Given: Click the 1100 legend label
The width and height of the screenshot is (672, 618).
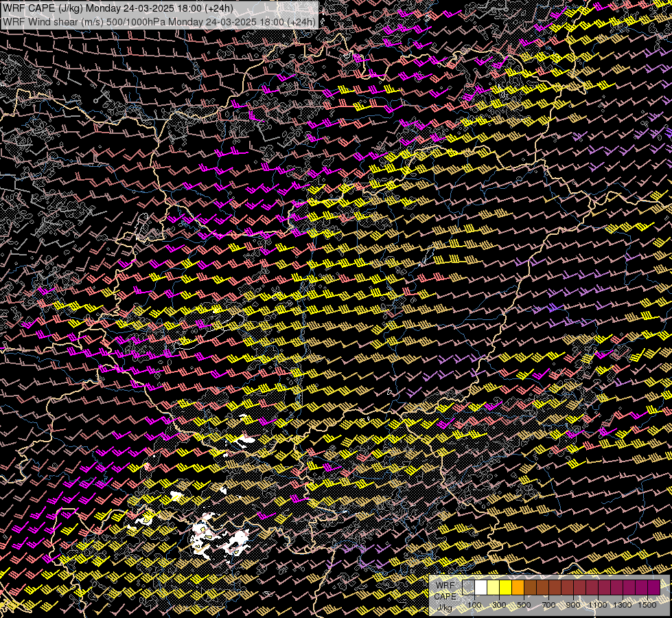Looking at the screenshot, I should 598,605.
